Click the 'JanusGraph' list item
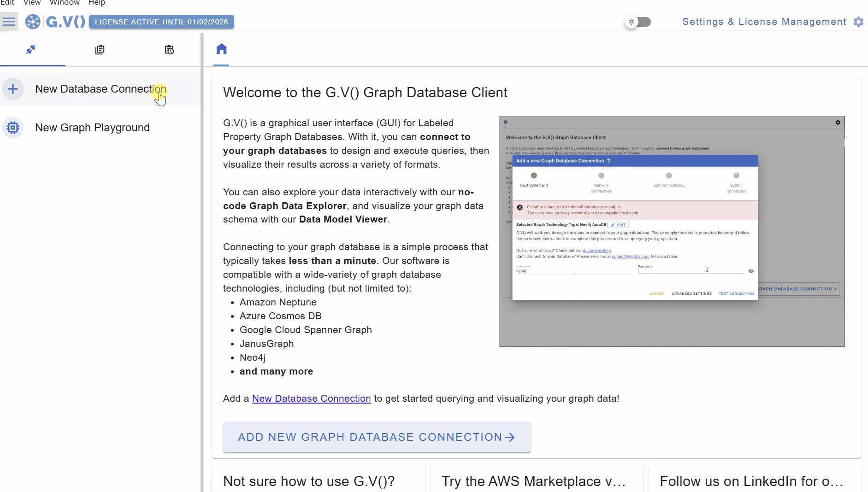The width and height of the screenshot is (868, 492). pyautogui.click(x=266, y=344)
